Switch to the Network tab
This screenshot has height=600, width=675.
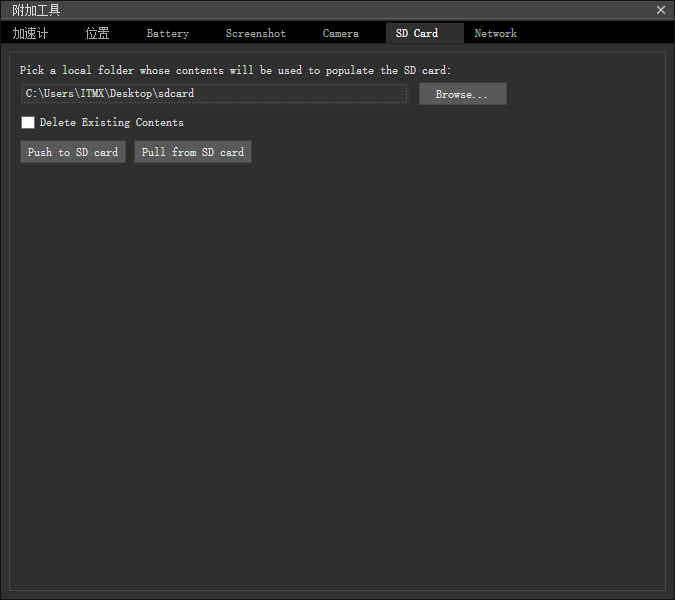[x=495, y=33]
